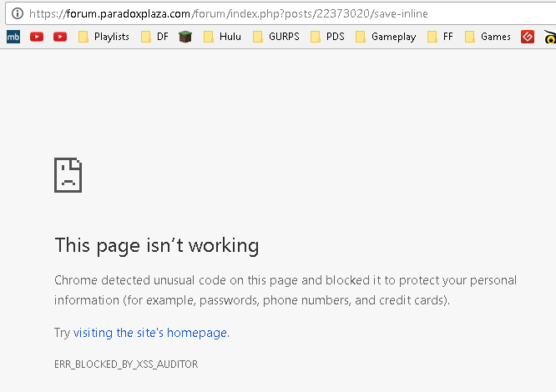556x392 pixels.
Task: Click the sad page error icon
Action: pyautogui.click(x=68, y=175)
